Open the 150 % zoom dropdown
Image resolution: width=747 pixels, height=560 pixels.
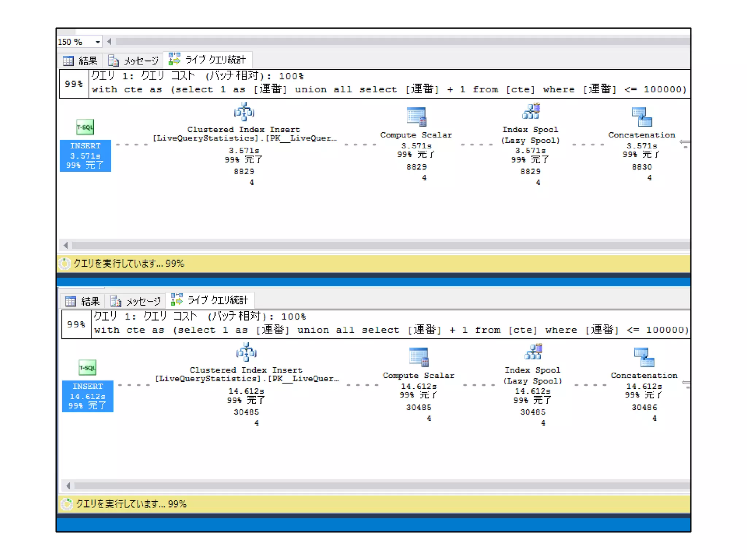(x=97, y=42)
